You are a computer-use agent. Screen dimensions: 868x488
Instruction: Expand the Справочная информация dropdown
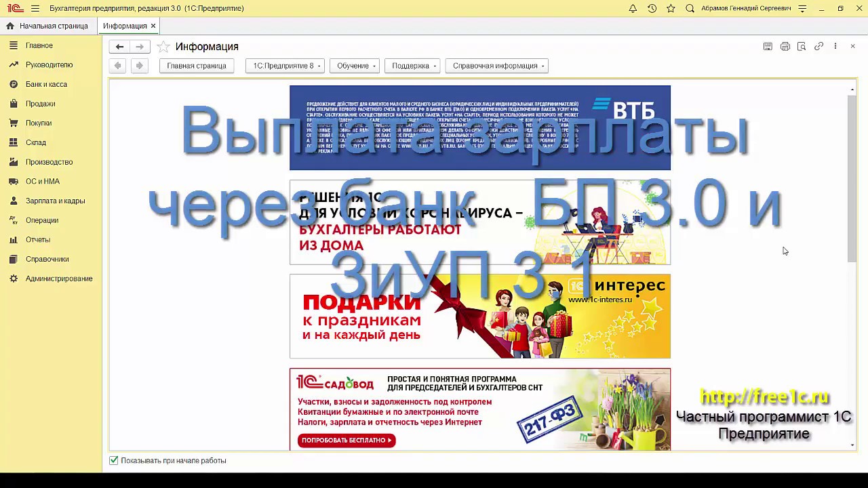pyautogui.click(x=496, y=66)
